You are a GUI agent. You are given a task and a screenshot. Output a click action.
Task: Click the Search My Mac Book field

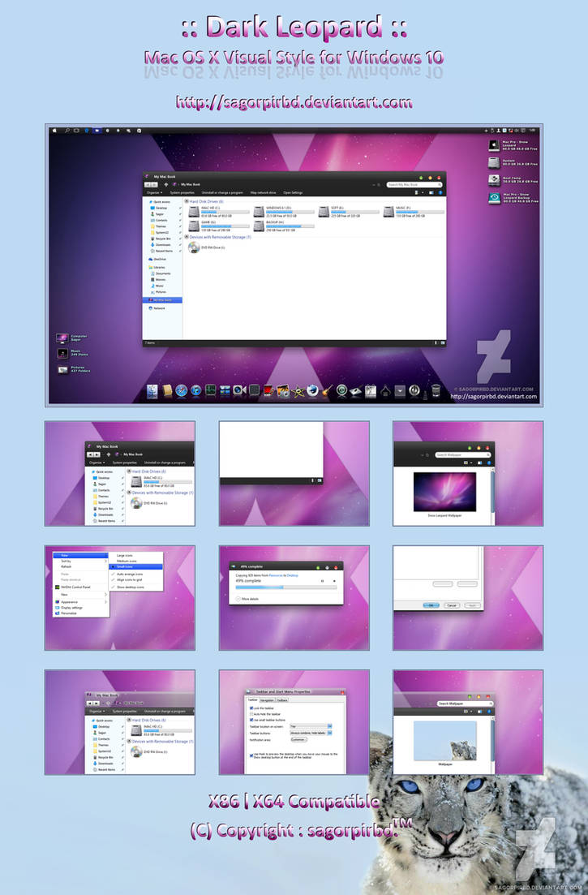(x=414, y=185)
